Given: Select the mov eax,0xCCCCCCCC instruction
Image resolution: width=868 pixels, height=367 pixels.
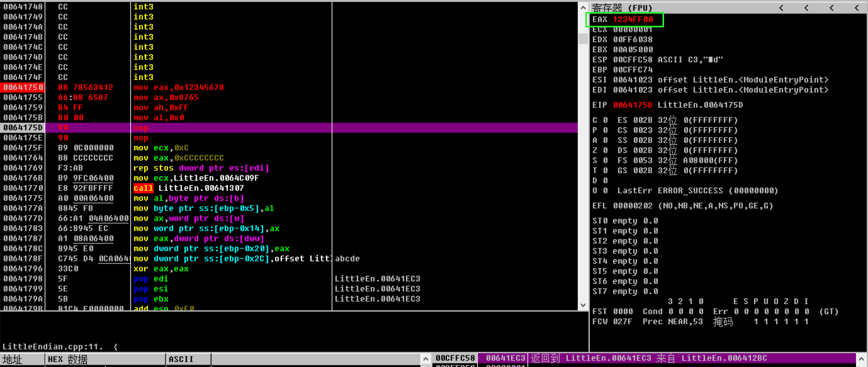Looking at the screenshot, I should (178, 158).
